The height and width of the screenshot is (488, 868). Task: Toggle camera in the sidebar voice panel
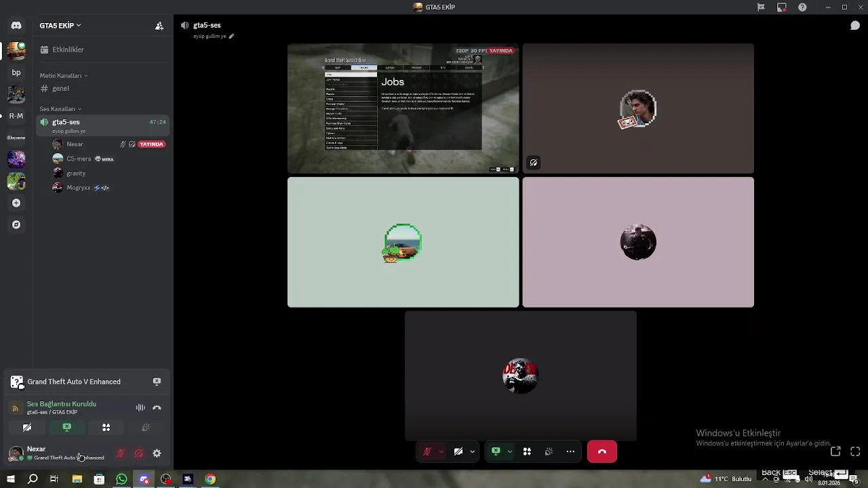(27, 428)
